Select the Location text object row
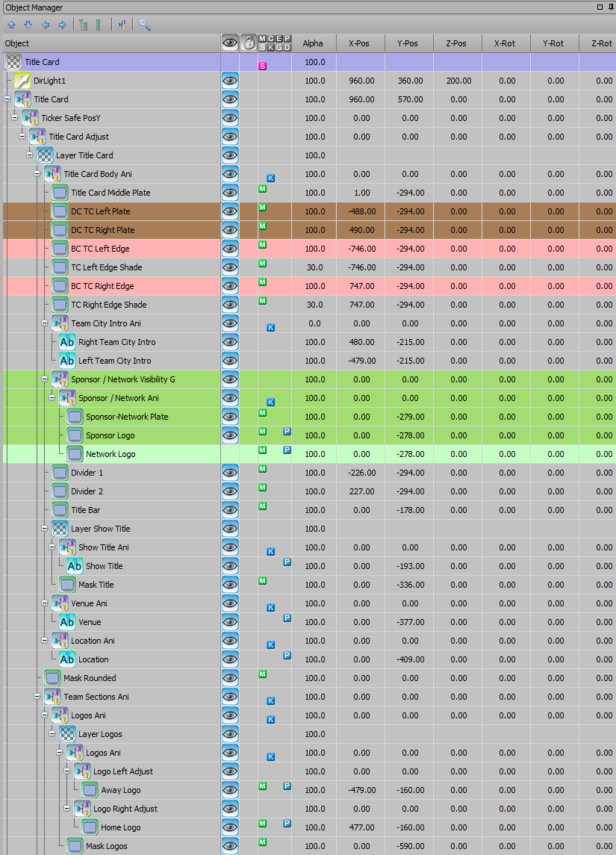 93,659
